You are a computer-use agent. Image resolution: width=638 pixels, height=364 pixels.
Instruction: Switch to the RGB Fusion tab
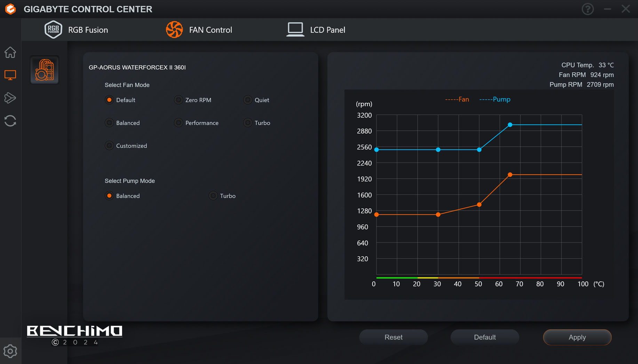pos(77,30)
